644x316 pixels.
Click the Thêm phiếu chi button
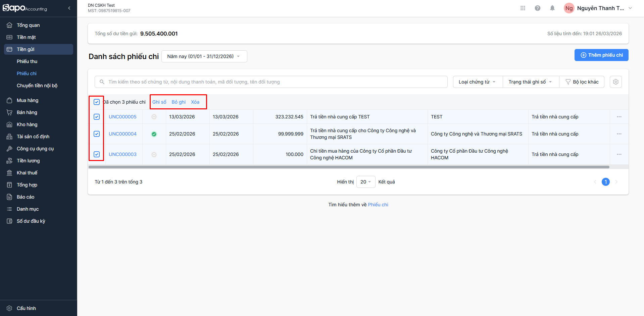(601, 55)
